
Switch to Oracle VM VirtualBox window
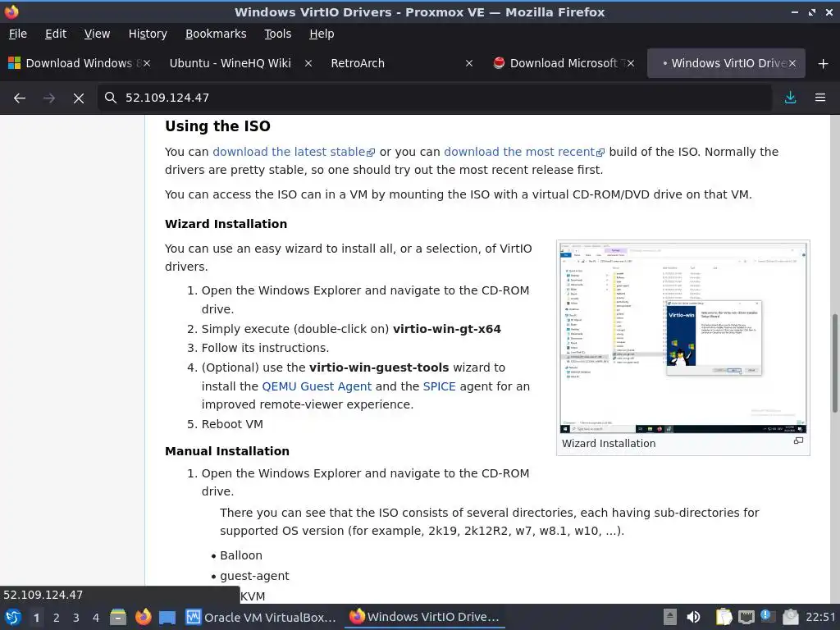[262, 617]
